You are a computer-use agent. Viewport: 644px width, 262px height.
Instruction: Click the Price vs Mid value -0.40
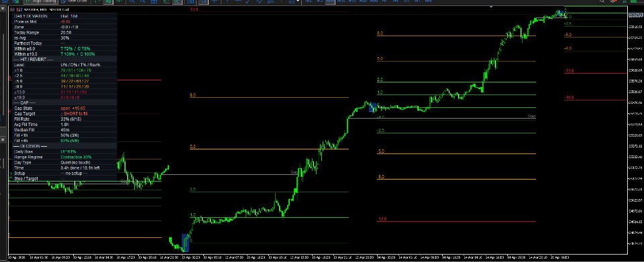(x=65, y=21)
